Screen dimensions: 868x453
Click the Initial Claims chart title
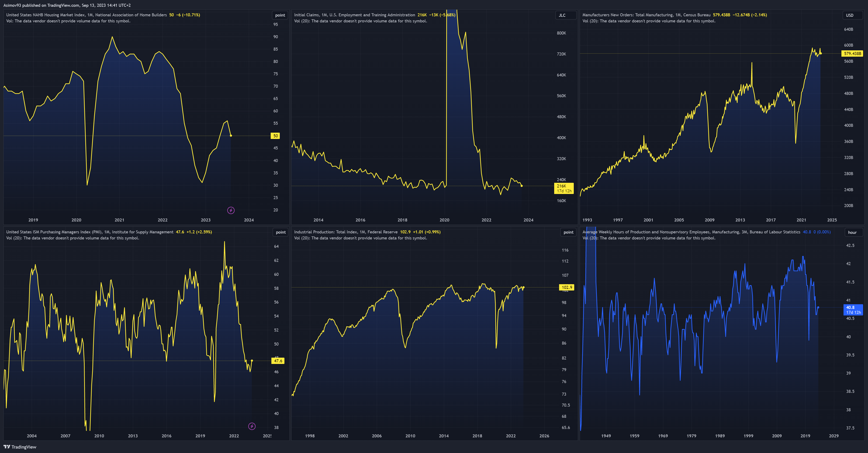pos(354,15)
